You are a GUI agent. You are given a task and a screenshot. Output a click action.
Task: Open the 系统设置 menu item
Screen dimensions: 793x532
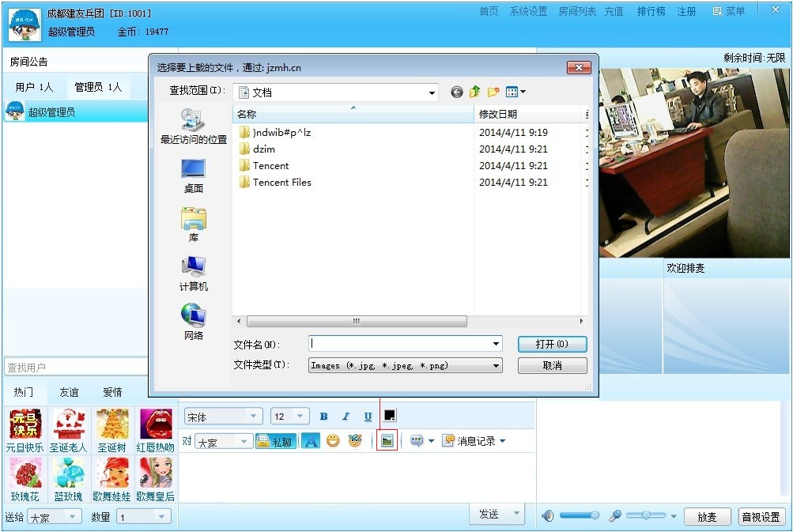tap(528, 12)
